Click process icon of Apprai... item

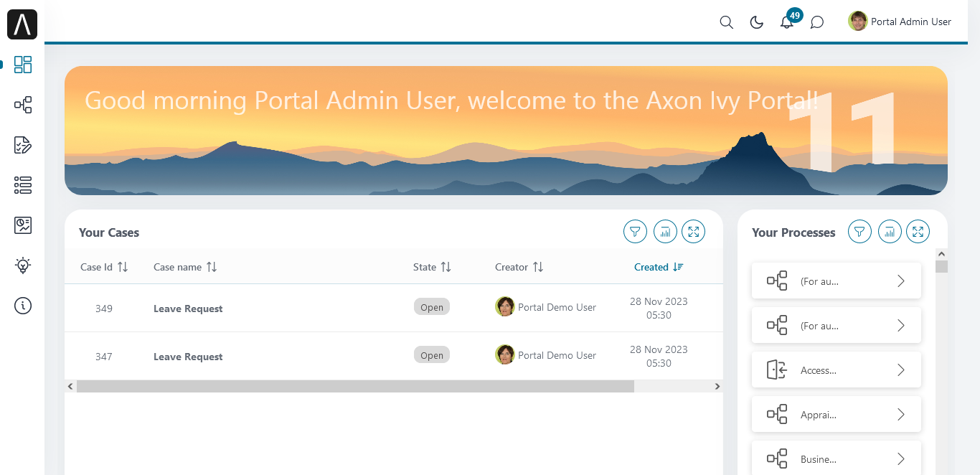point(777,415)
